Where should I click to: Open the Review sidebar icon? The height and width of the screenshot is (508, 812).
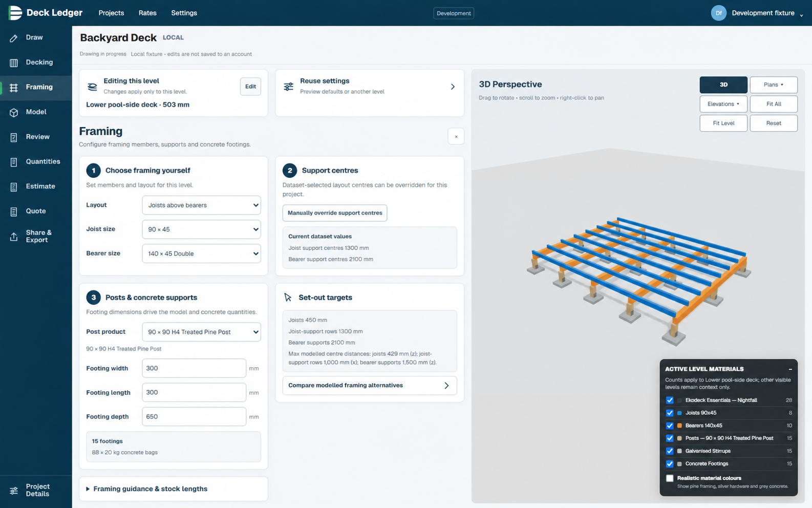tap(14, 137)
